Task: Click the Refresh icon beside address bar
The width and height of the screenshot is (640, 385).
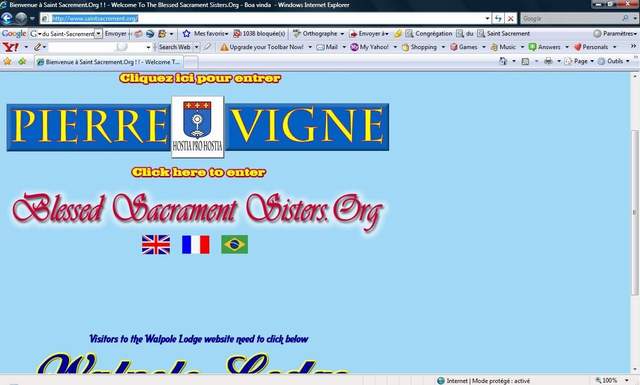Action: (498, 18)
